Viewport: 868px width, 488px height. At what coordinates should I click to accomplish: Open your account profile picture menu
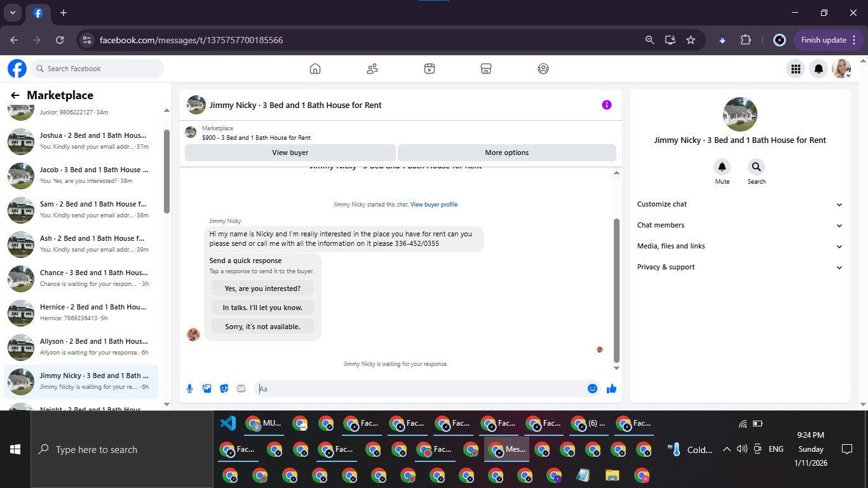[x=842, y=69]
